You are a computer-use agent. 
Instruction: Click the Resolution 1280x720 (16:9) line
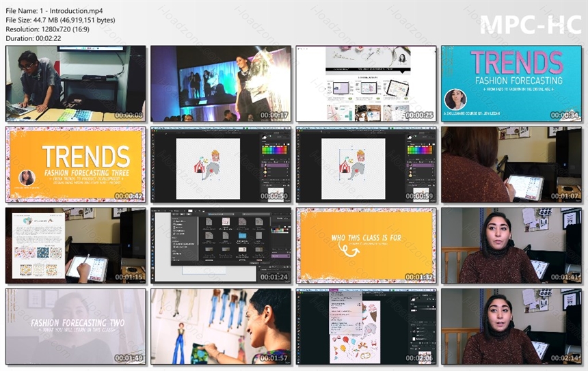click(48, 29)
